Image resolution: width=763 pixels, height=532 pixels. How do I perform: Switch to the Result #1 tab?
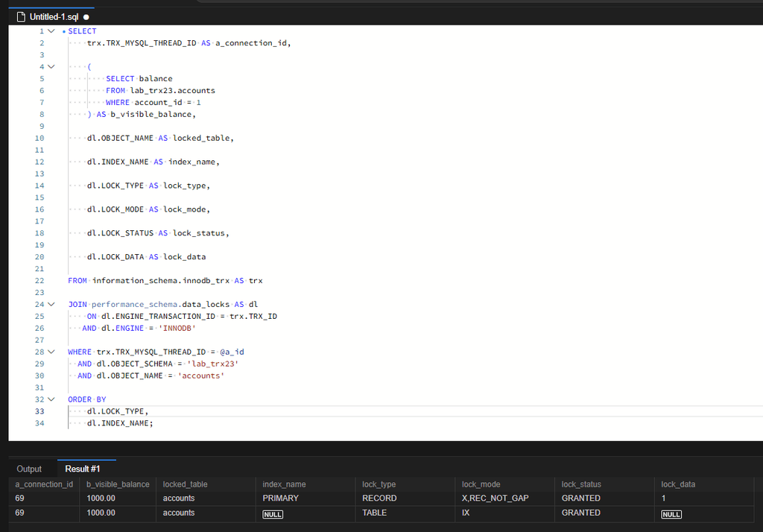[83, 469]
